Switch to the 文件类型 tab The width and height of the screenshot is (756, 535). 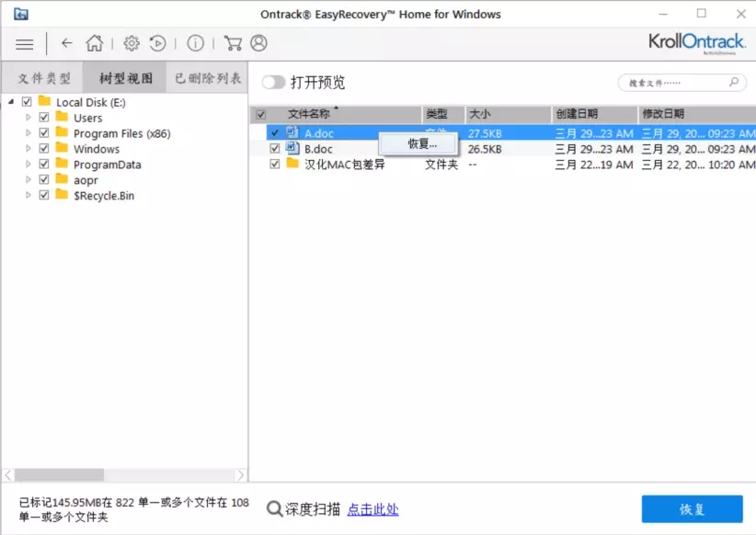[x=43, y=78]
